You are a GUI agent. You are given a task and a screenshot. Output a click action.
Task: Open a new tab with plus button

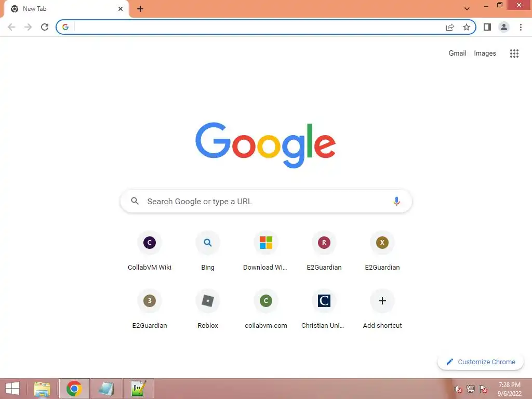[140, 9]
